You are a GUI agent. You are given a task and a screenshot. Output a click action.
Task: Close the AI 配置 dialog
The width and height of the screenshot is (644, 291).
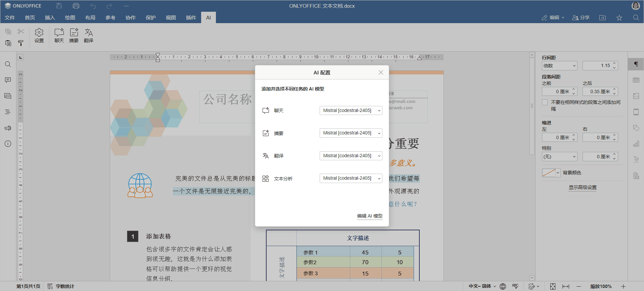pos(381,72)
